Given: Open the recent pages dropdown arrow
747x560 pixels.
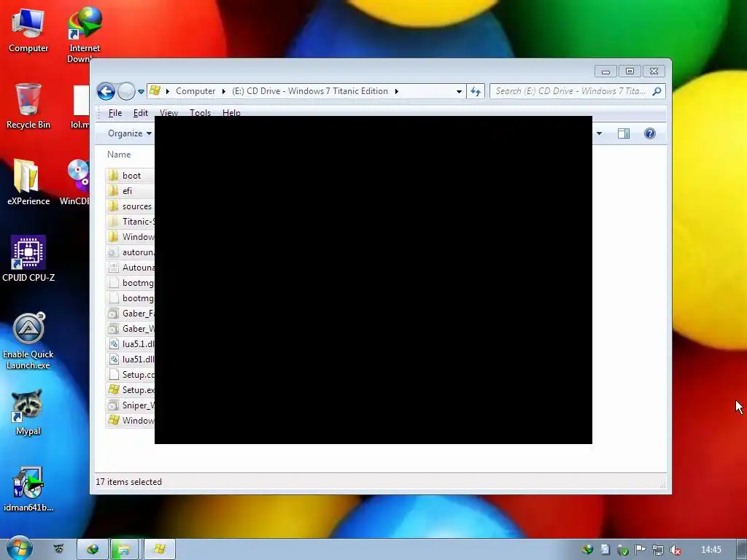Looking at the screenshot, I should 141,91.
